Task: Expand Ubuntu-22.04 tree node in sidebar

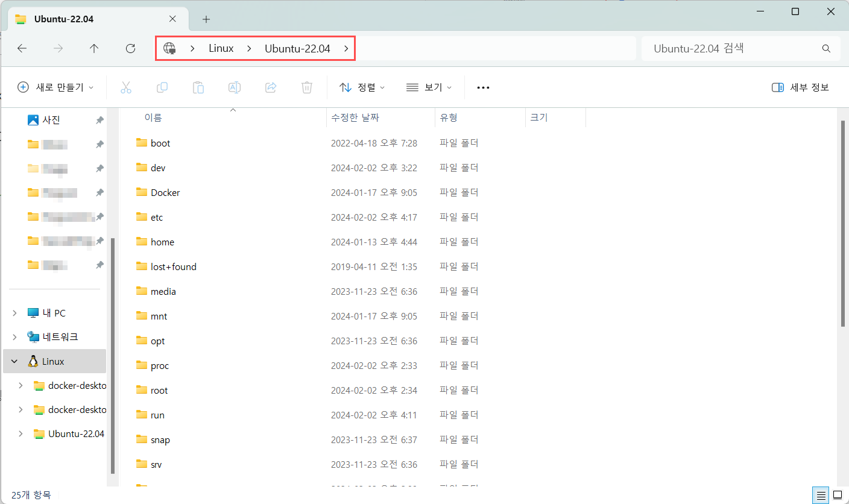Action: 21,433
